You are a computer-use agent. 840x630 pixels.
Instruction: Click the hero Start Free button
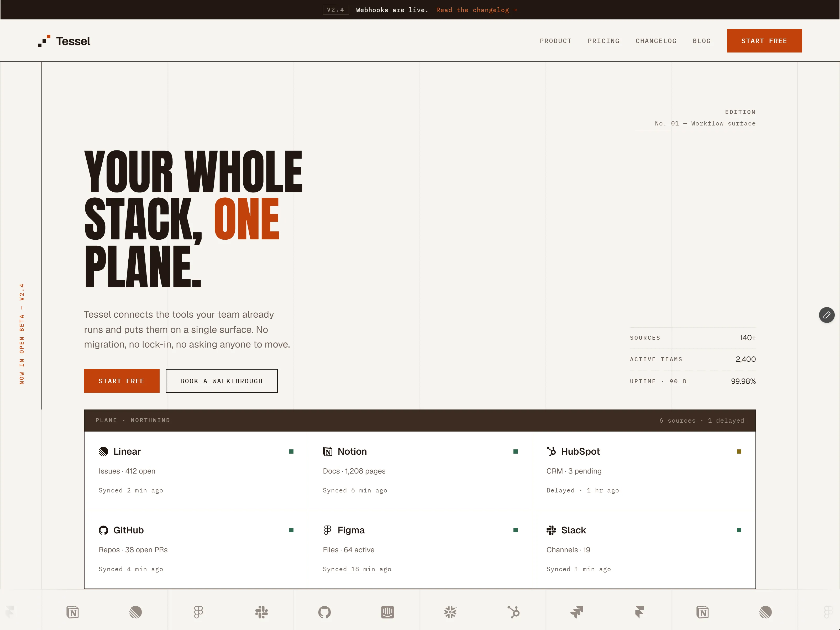point(122,381)
